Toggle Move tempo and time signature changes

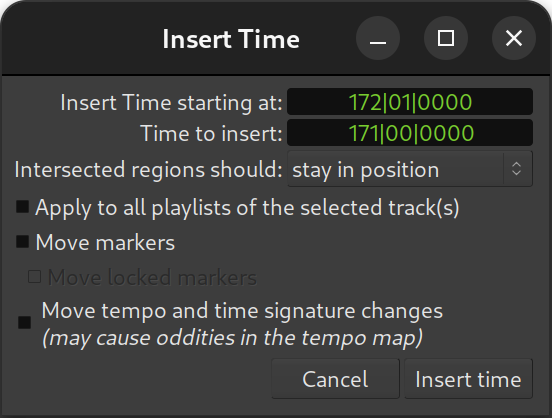25,323
